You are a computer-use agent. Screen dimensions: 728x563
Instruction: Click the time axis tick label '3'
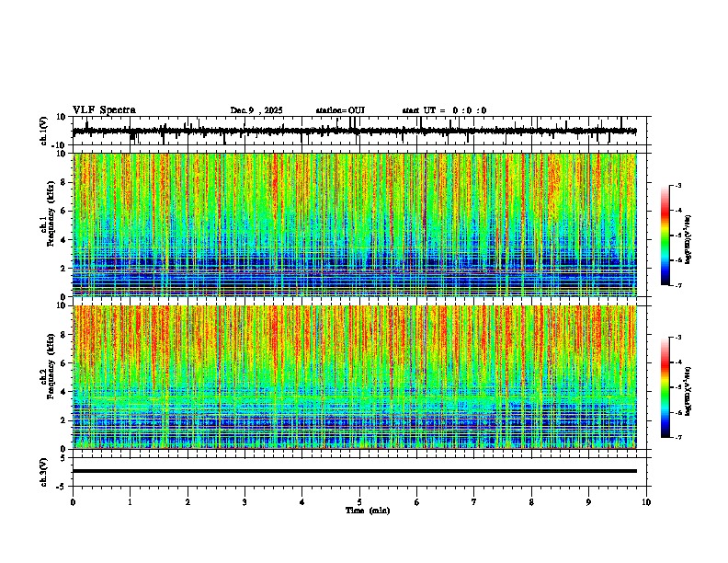245,502
